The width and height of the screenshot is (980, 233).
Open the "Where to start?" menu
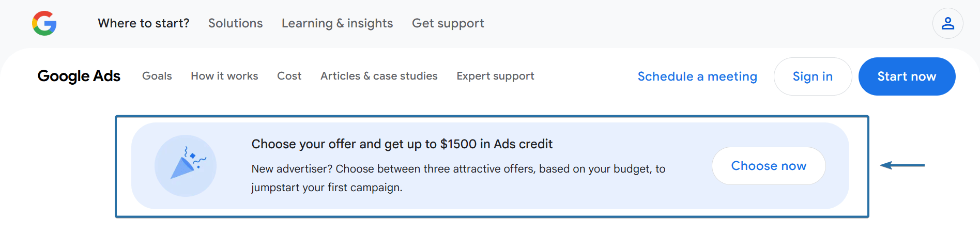tap(144, 23)
